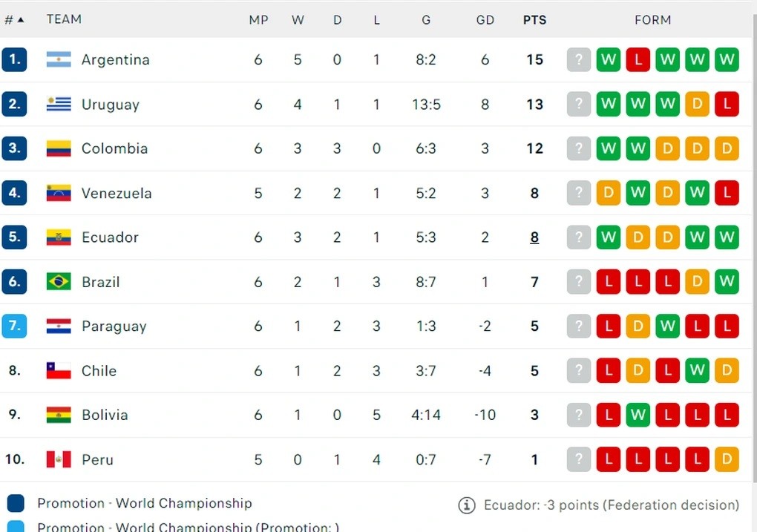Click Ecuador's underlined 8 points value
The height and width of the screenshot is (532, 757).
534,237
